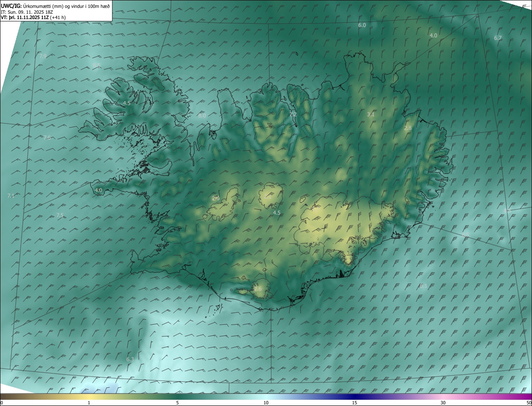Screen dimensions: 532x406
Task: Select the initial time line "IT: Sun. 09. 11. 2025 18Z"
Action: tap(27, 11)
